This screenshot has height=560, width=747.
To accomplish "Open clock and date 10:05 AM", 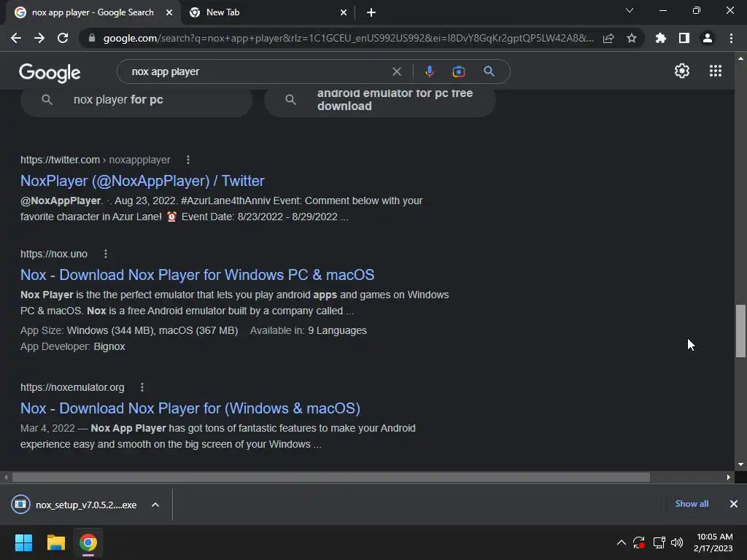I will (x=713, y=542).
